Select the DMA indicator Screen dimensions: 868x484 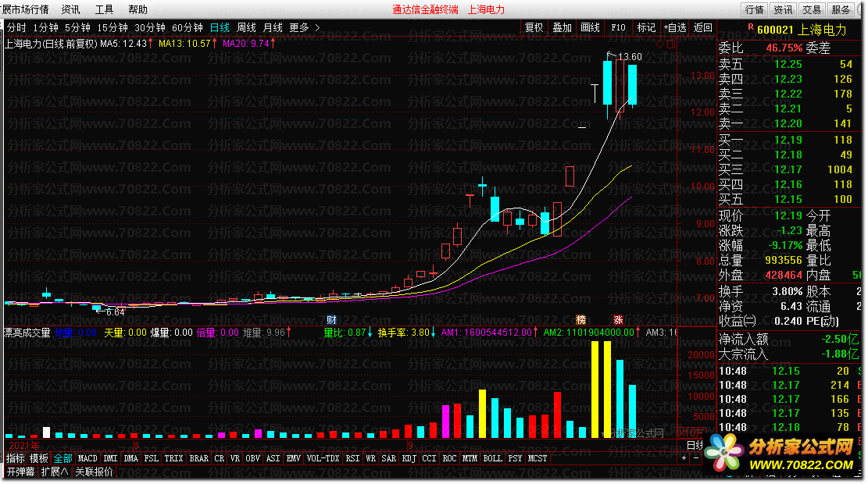[131, 458]
